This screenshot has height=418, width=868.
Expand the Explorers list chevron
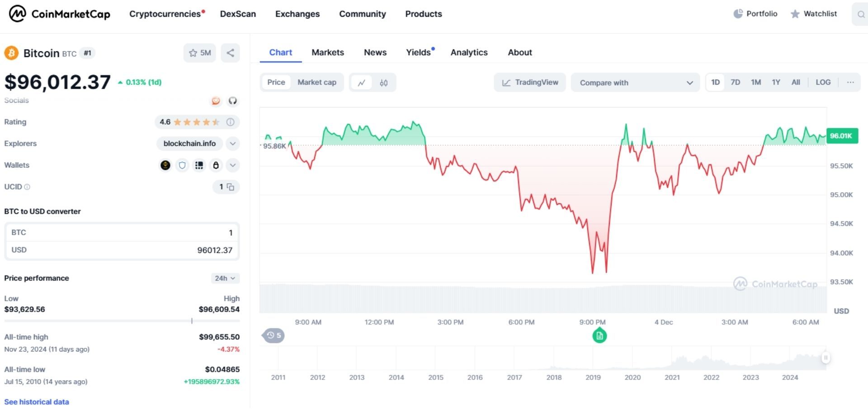pyautogui.click(x=232, y=143)
